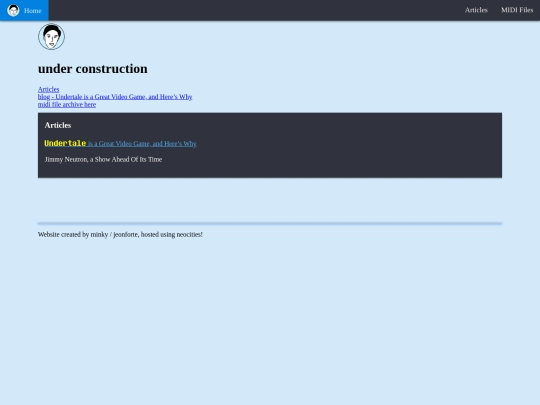Select the Jimmy Neutron, a Show Ahead Of Its Time entry
Viewport: 540px width, 405px height.
tap(103, 159)
